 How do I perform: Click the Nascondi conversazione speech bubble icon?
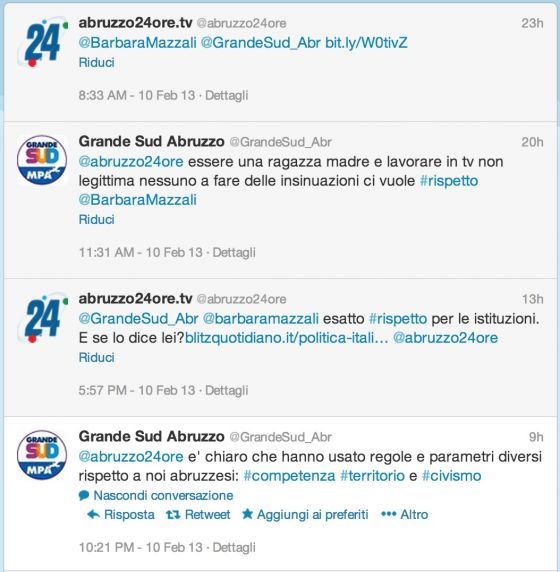click(84, 495)
